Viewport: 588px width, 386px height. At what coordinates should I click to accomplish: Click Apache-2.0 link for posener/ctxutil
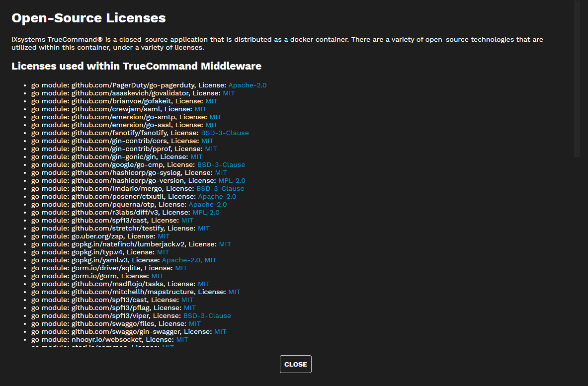pyautogui.click(x=217, y=196)
